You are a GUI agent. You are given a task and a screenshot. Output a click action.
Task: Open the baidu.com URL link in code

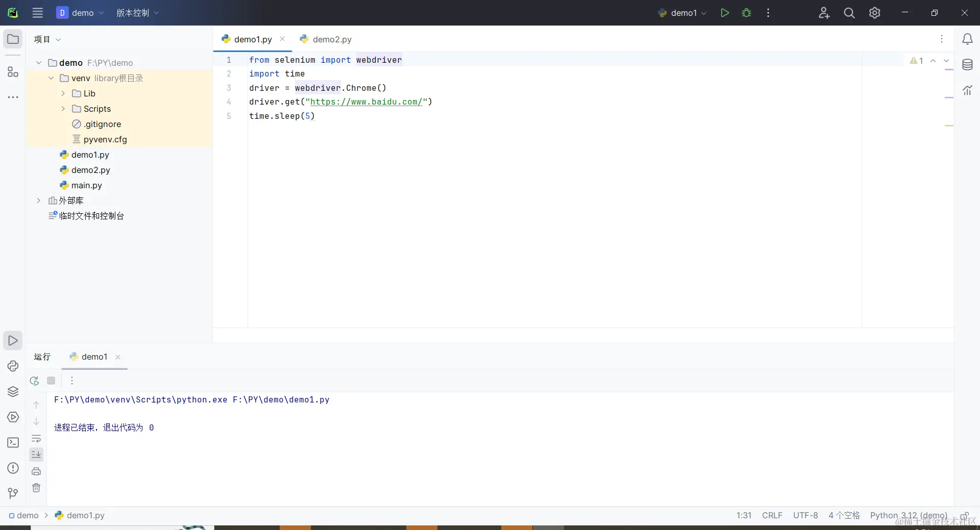[366, 102]
